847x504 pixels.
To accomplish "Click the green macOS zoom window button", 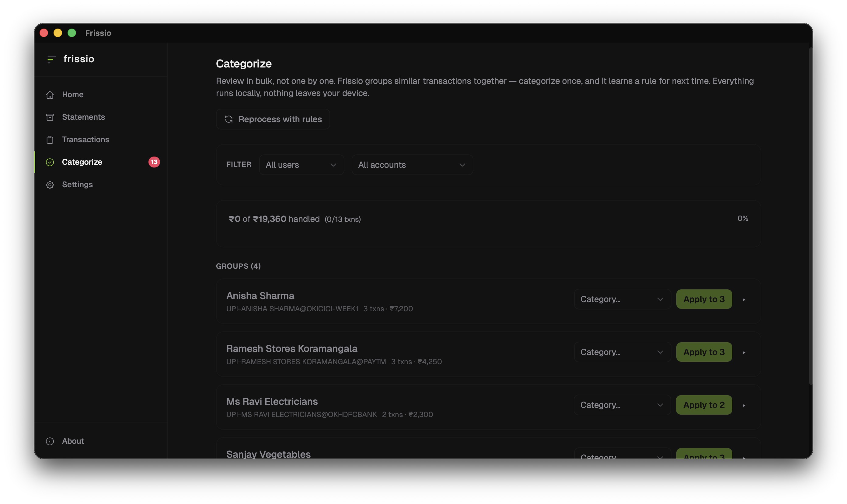I will coord(72,33).
